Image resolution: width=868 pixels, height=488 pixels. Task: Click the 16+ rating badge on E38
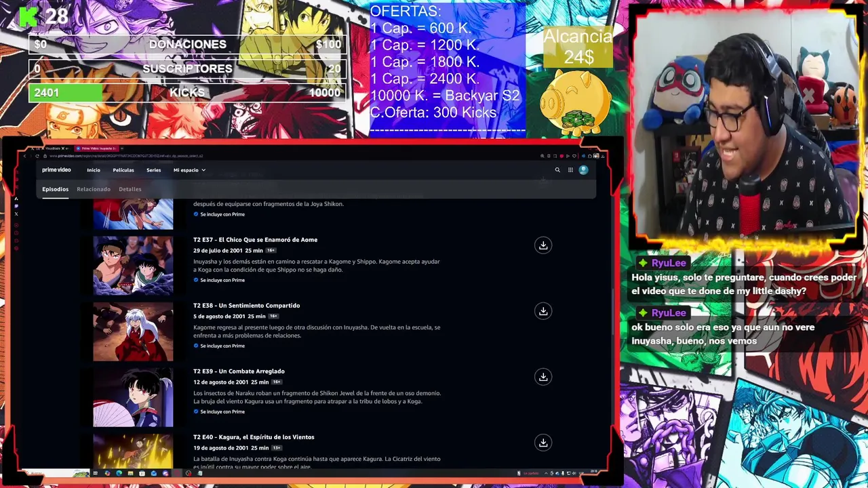(273, 317)
